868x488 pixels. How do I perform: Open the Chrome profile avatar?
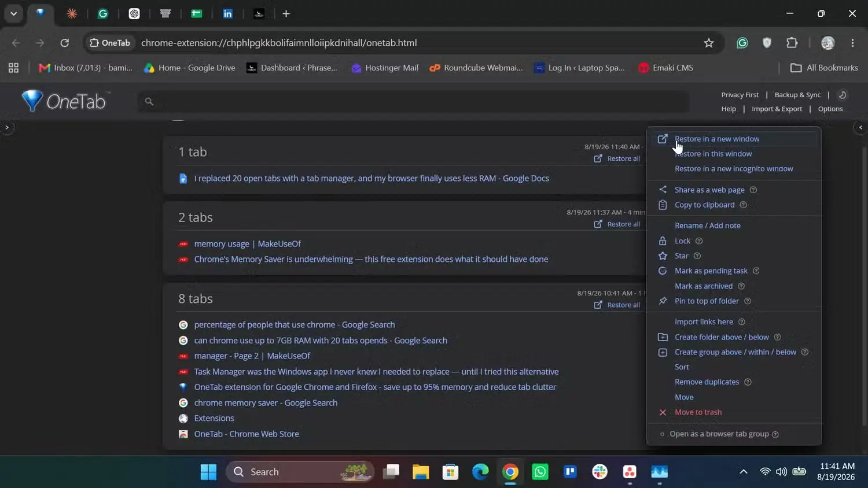tap(828, 43)
